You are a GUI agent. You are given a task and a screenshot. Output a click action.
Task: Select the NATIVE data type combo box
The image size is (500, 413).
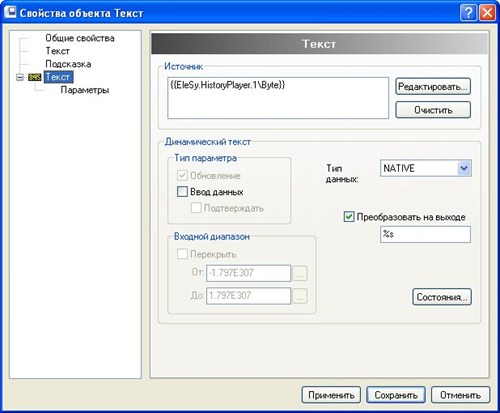426,168
